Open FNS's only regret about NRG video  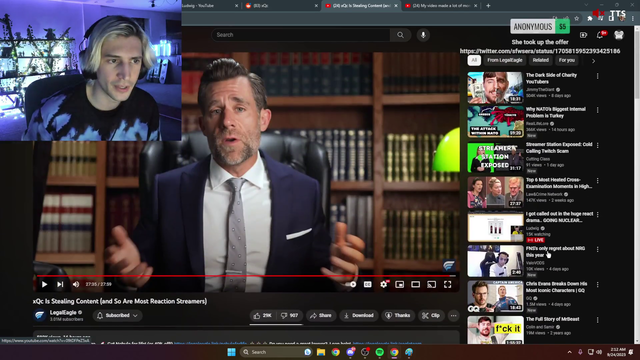tap(495, 261)
